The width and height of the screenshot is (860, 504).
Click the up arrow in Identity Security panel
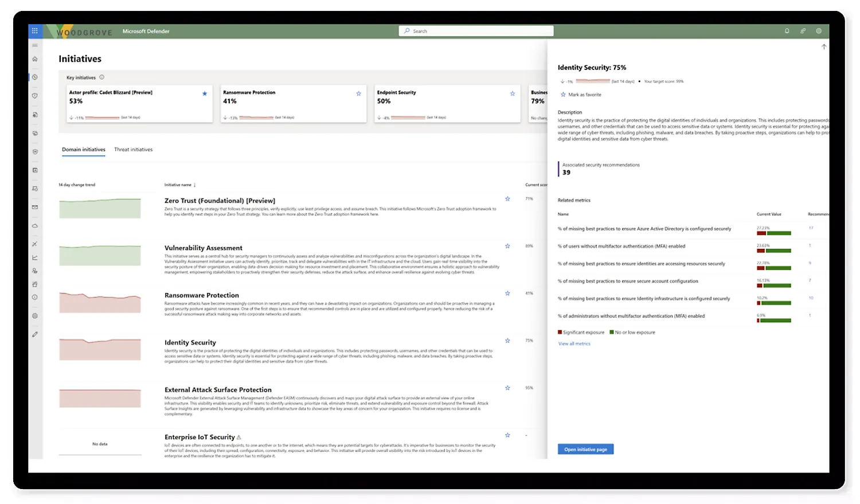point(824,47)
